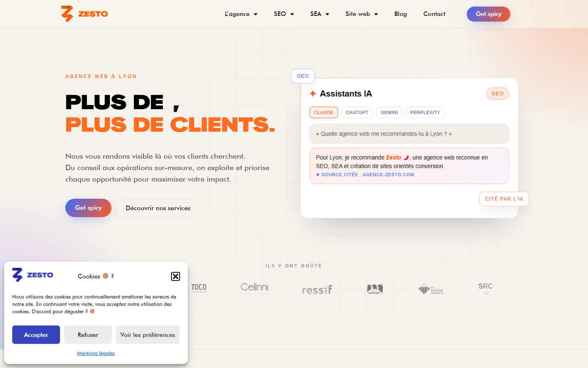Select the CHATGPT assistant tab
This screenshot has height=368, width=588.
pos(357,112)
